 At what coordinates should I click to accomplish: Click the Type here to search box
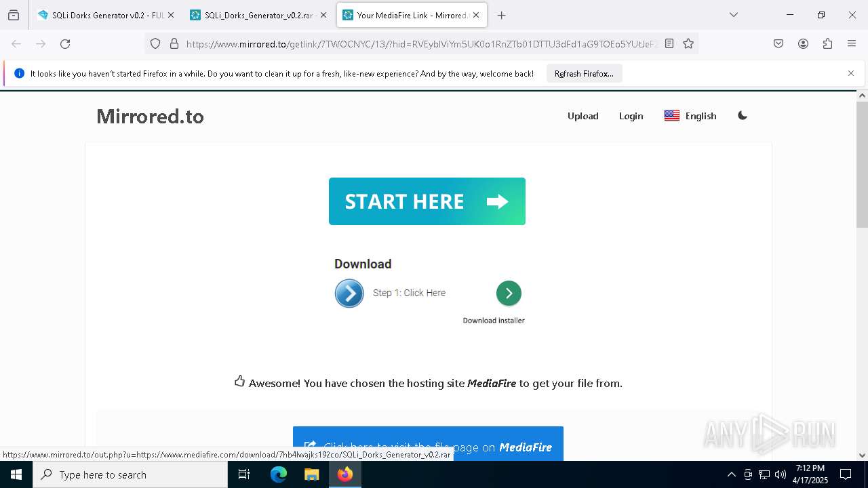pos(130,474)
